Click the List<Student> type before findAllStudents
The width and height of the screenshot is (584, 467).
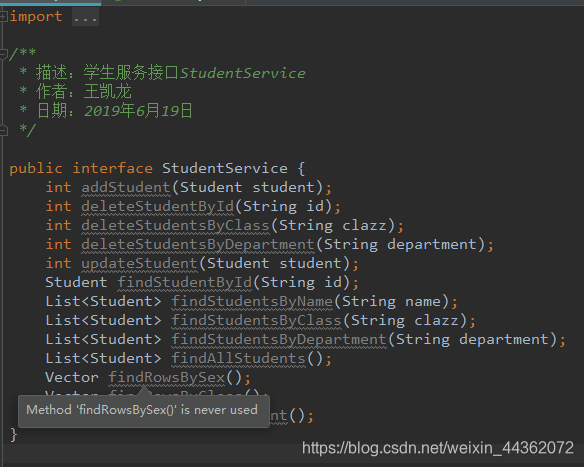click(103, 359)
